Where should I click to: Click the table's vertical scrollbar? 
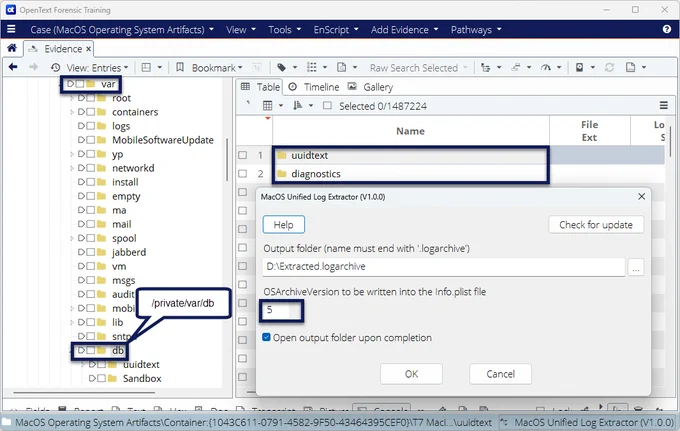click(671, 141)
